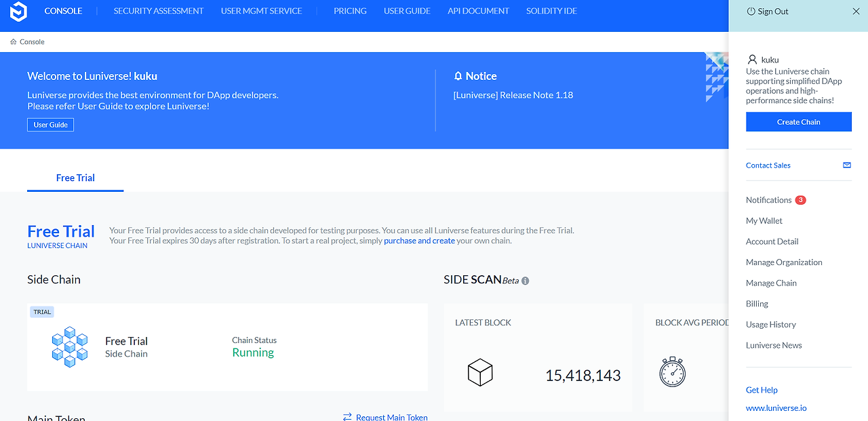868x421 pixels.
Task: Go to USER MGMT SERVICE
Action: coord(262,11)
